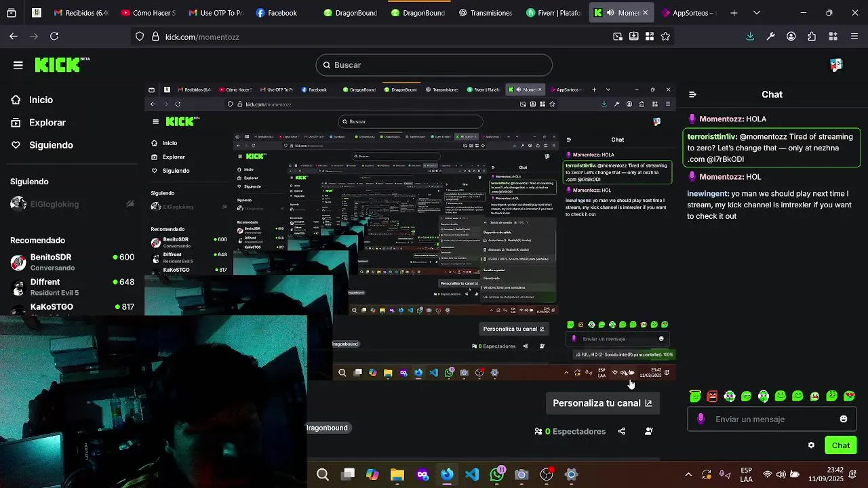This screenshot has width=868, height=488.
Task: Open the emoji picker in message box
Action: [x=844, y=419]
